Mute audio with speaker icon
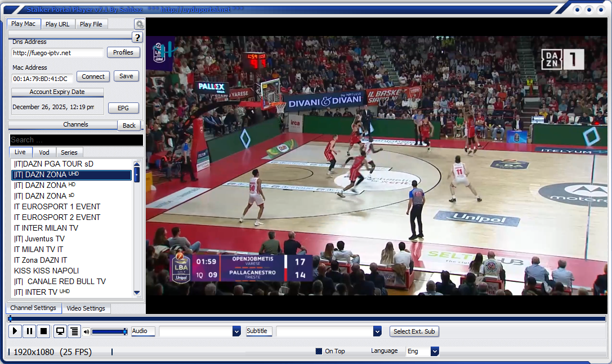The image size is (612, 364). pyautogui.click(x=86, y=331)
